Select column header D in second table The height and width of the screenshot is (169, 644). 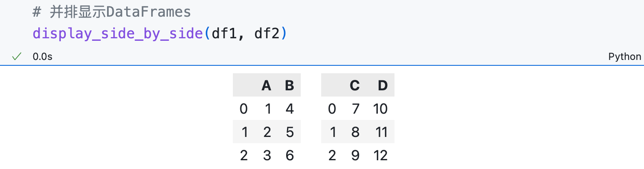coord(382,85)
